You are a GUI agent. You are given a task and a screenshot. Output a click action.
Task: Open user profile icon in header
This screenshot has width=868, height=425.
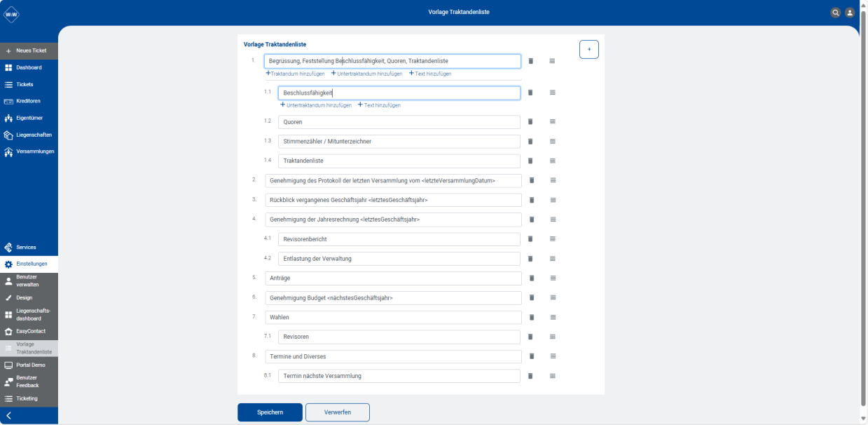850,13
